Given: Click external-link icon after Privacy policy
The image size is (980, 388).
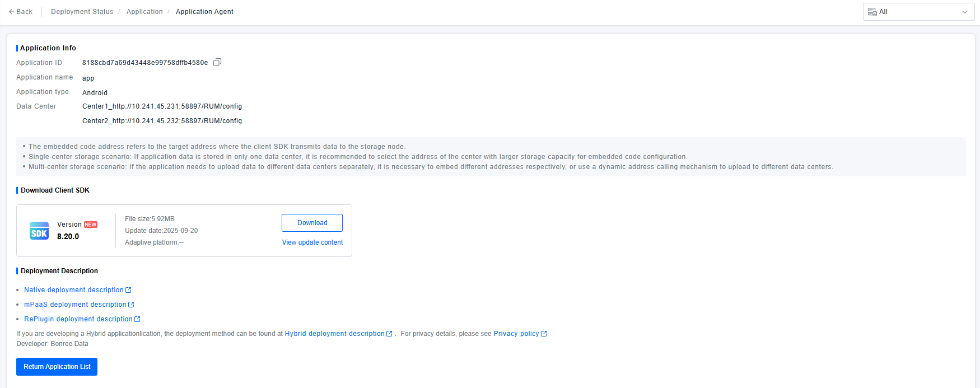Looking at the screenshot, I should (544, 334).
